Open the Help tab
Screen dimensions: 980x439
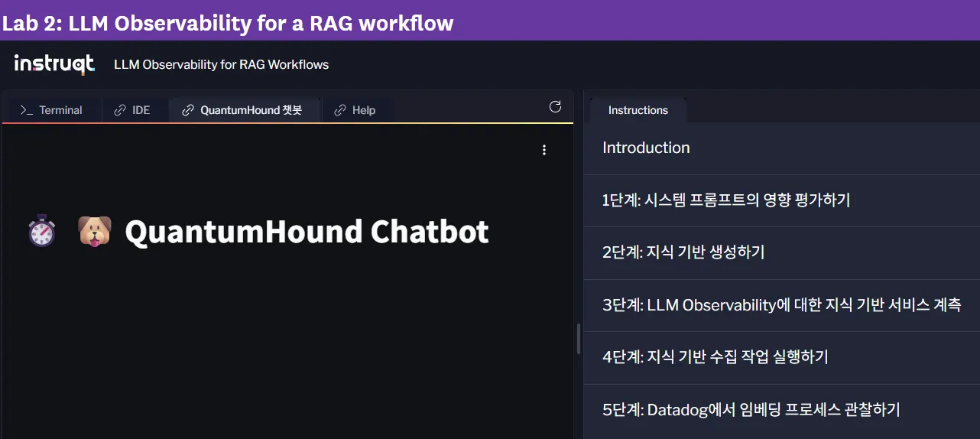[x=355, y=110]
